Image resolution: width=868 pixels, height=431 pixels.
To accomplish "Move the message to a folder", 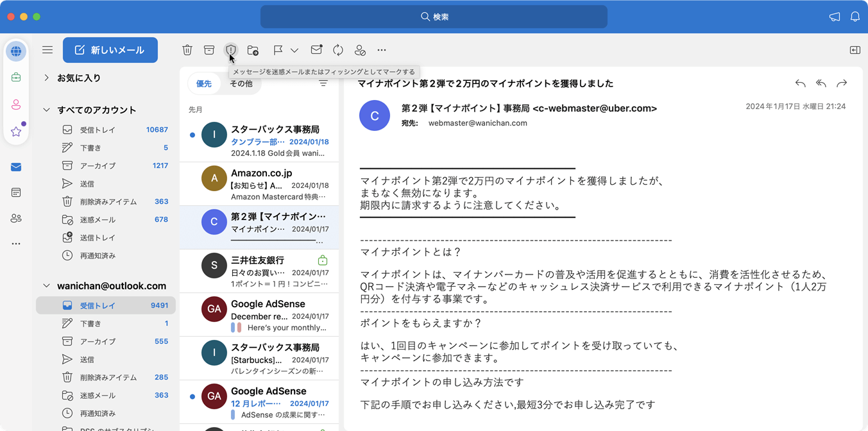I will 253,50.
